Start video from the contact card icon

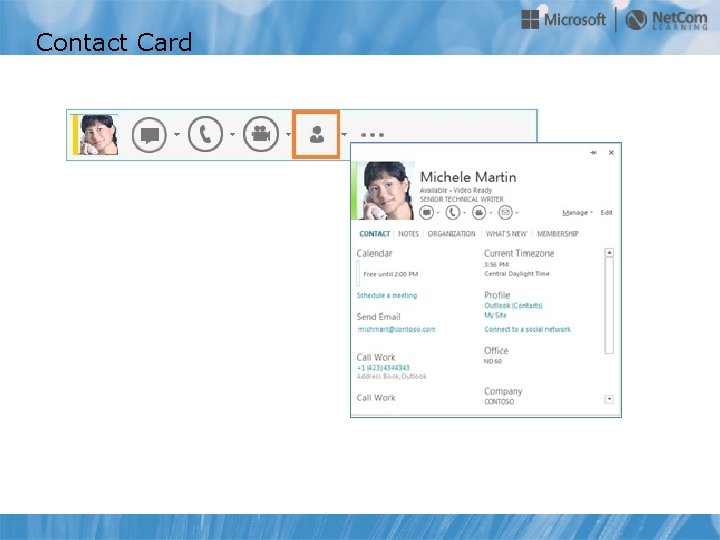coord(479,212)
